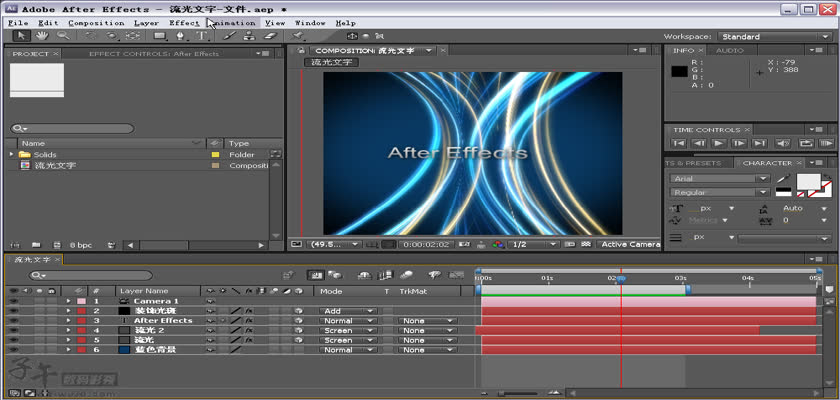Open TrkMat dropdown for After Effects layer
Screen dimensions: 840x400
(x=428, y=321)
